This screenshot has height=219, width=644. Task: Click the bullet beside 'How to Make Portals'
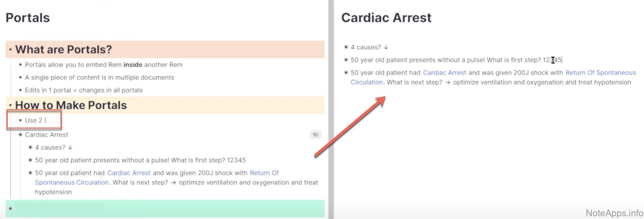pyautogui.click(x=10, y=105)
